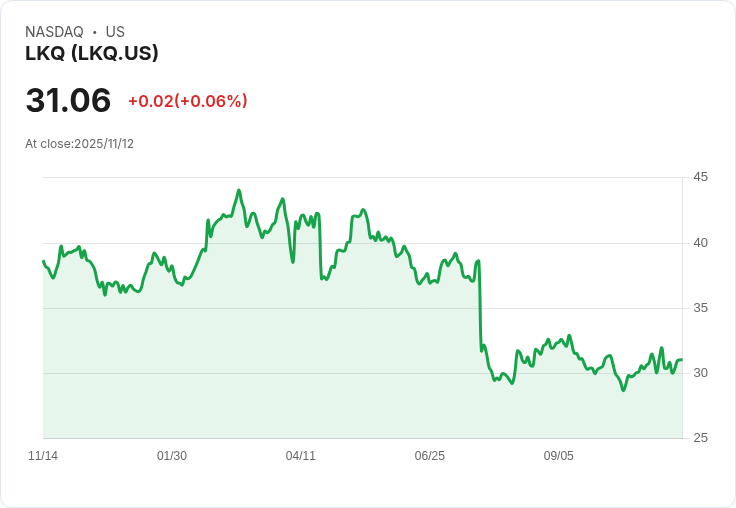Click the red +0.02(+0.06%) change value
The width and height of the screenshot is (736, 508).
pos(187,101)
